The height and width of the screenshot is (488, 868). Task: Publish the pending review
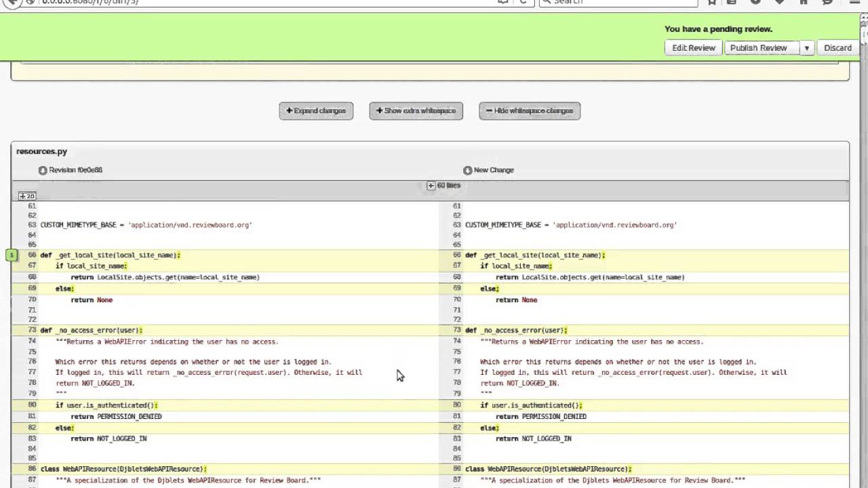click(x=758, y=47)
